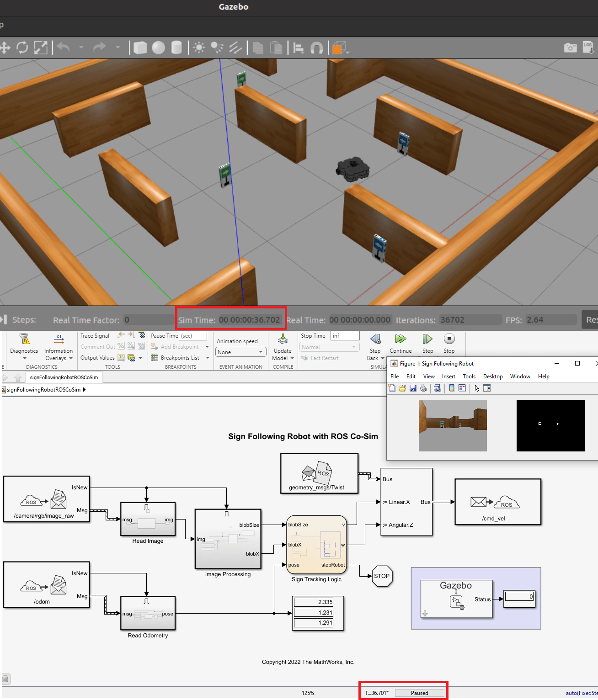Select the signFollowingRobotROSCoSim tab
The image size is (598, 700).
[x=64, y=377]
